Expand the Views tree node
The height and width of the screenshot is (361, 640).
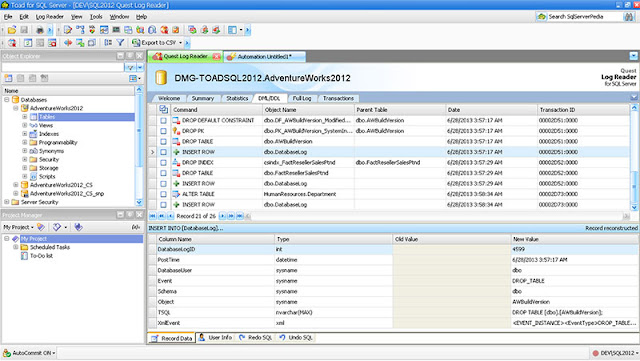[25, 125]
